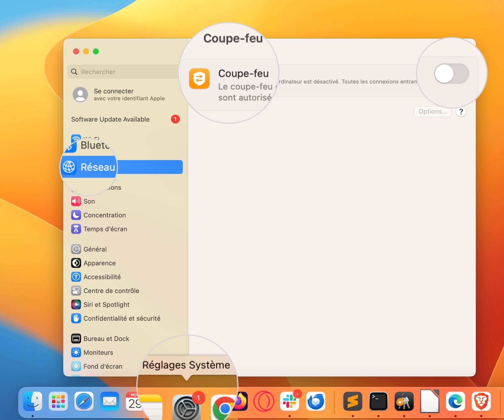Minimize the System Settings window
The height and width of the screenshot is (420, 504).
pyautogui.click(x=86, y=51)
